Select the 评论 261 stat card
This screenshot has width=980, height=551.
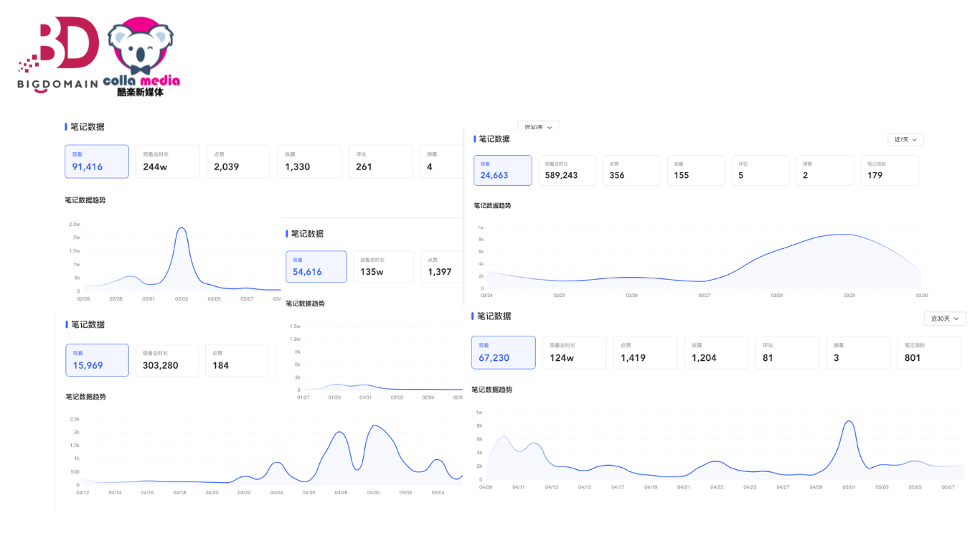coord(380,161)
